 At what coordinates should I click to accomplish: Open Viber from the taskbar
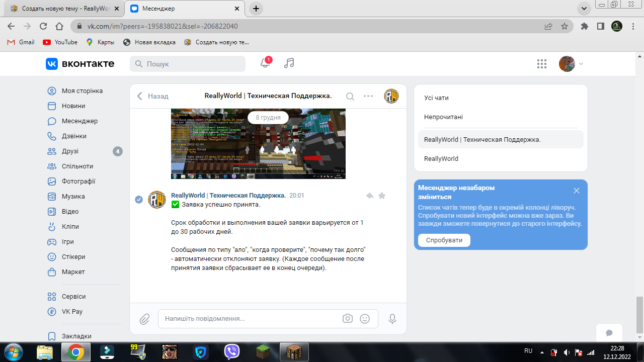click(x=232, y=352)
